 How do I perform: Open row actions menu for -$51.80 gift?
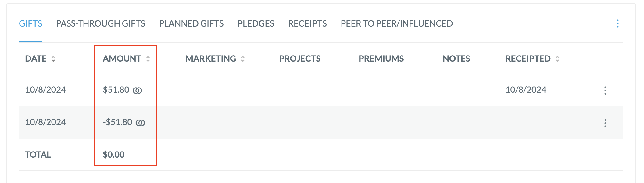click(x=605, y=123)
